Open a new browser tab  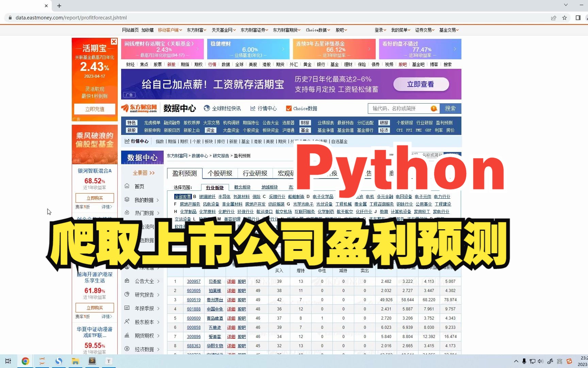point(59,6)
